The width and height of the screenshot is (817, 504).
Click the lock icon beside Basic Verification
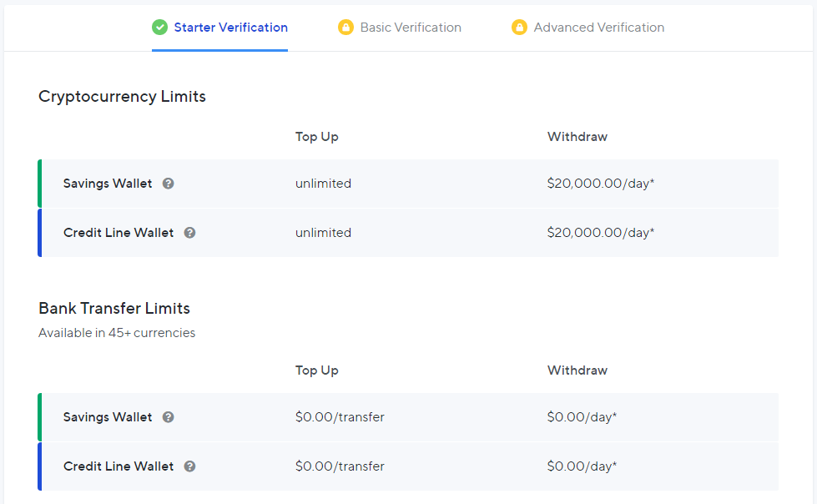[x=345, y=27]
